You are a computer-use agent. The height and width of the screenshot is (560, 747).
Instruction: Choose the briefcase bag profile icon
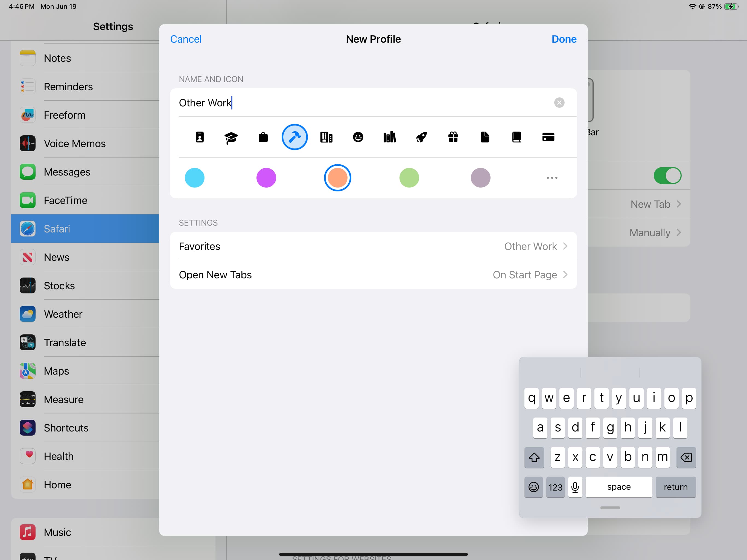click(x=263, y=138)
